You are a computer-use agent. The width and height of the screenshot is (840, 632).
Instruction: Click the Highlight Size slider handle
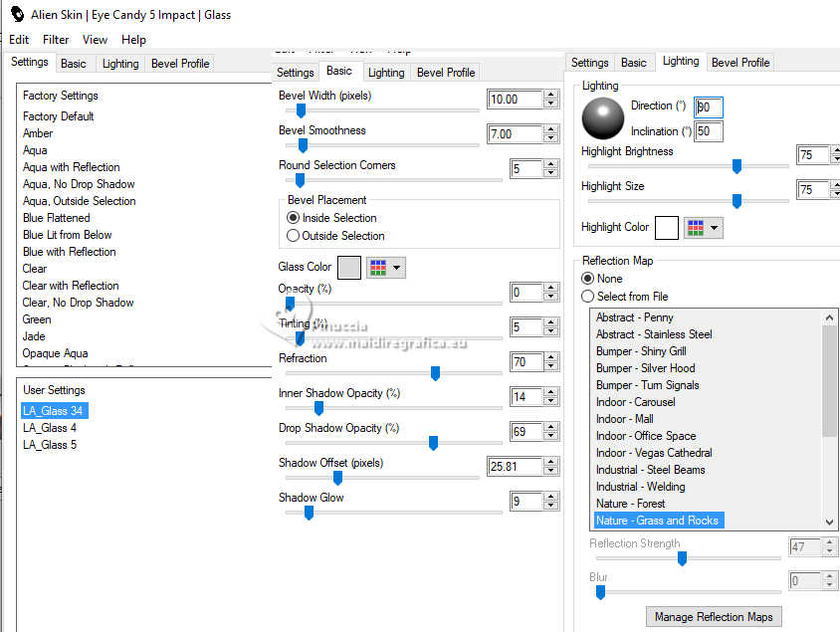click(736, 201)
